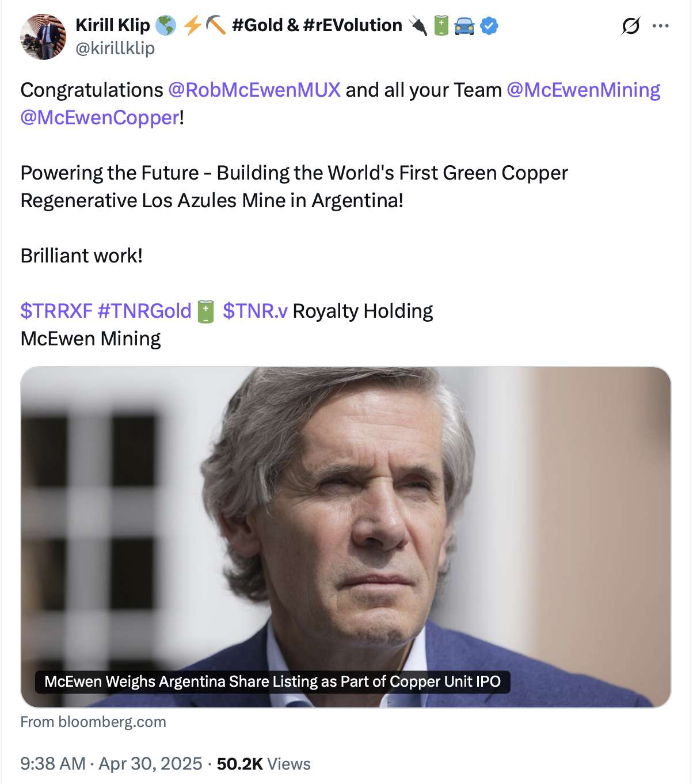The height and width of the screenshot is (784, 693).
Task: Click the 9:38 AM Apr 30, 2025 timestamp
Action: (x=111, y=764)
